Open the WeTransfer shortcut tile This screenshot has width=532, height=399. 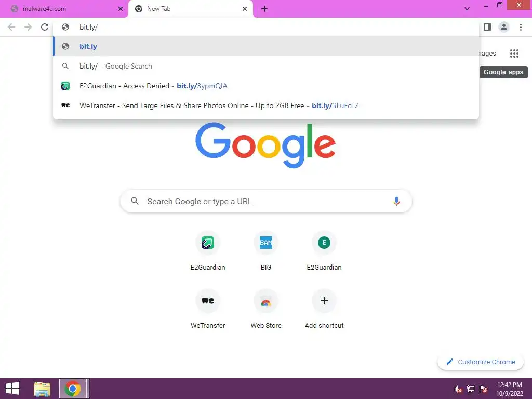tap(208, 310)
